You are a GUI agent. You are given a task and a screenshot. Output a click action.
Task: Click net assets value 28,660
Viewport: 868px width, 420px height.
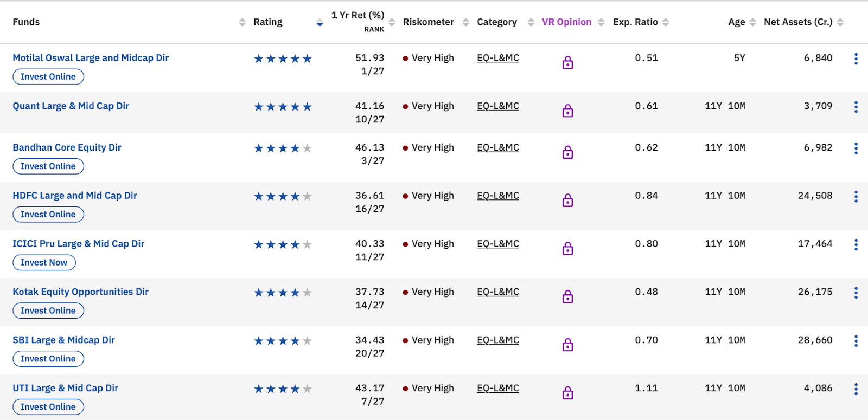(815, 340)
